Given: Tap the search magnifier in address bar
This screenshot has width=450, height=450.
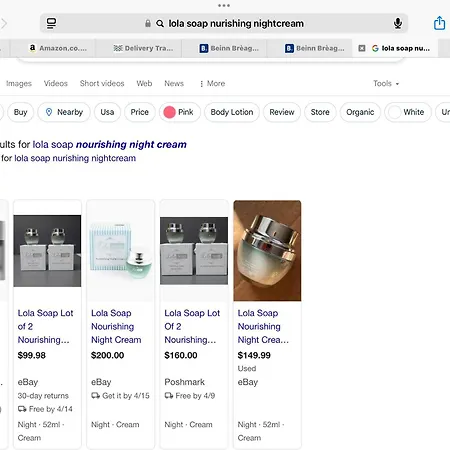Looking at the screenshot, I should [160, 24].
